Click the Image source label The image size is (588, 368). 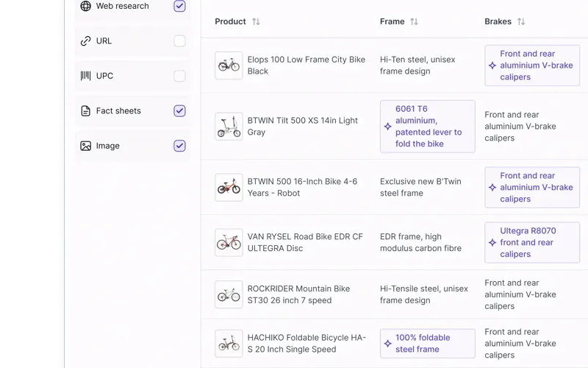107,146
